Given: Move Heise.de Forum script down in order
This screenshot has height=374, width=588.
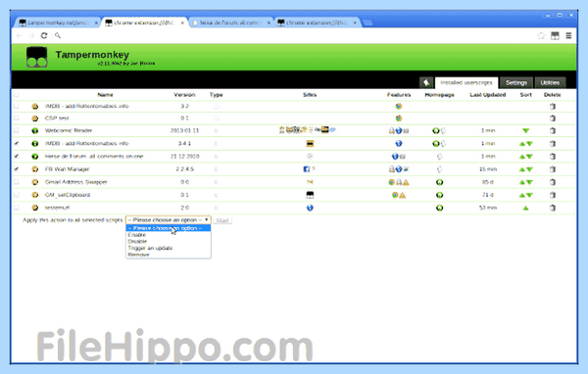Looking at the screenshot, I should [x=529, y=157].
